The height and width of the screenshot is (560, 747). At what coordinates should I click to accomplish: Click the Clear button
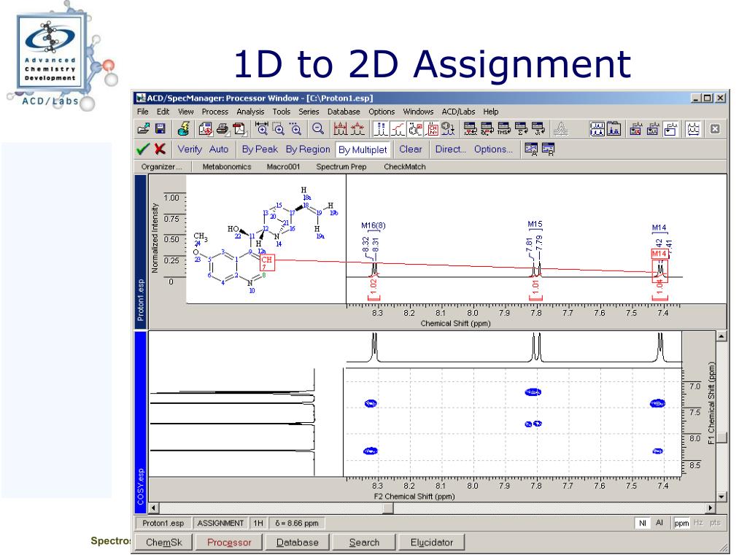coord(410,149)
